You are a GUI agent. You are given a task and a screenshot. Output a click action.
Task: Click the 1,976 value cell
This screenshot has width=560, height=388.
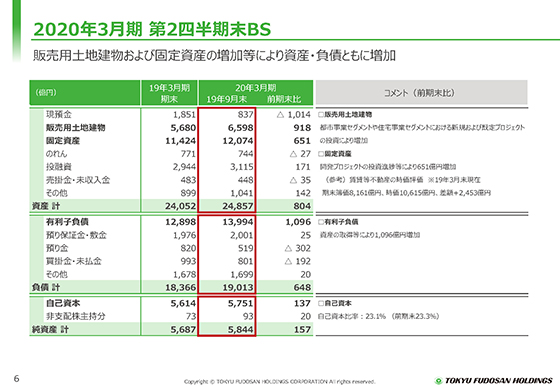184,235
